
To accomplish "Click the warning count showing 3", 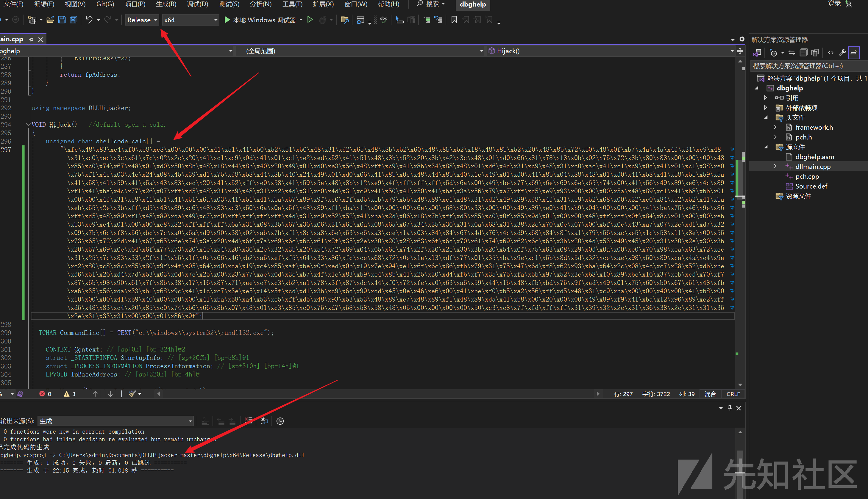I will pyautogui.click(x=70, y=394).
